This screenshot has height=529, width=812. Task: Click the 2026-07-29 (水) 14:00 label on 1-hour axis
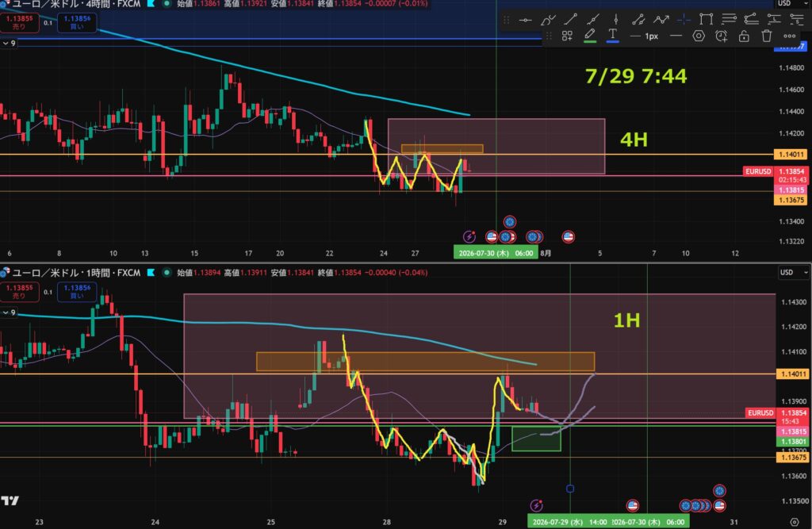pyautogui.click(x=569, y=522)
